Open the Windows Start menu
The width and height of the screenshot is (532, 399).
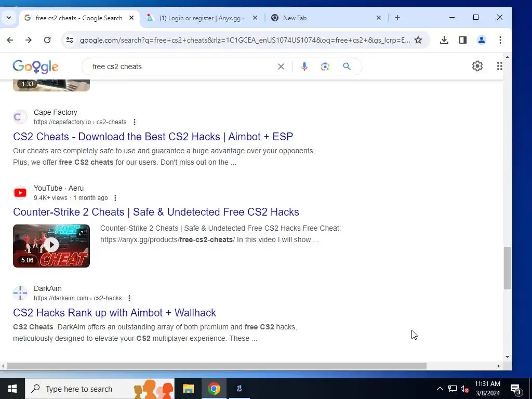[12, 389]
